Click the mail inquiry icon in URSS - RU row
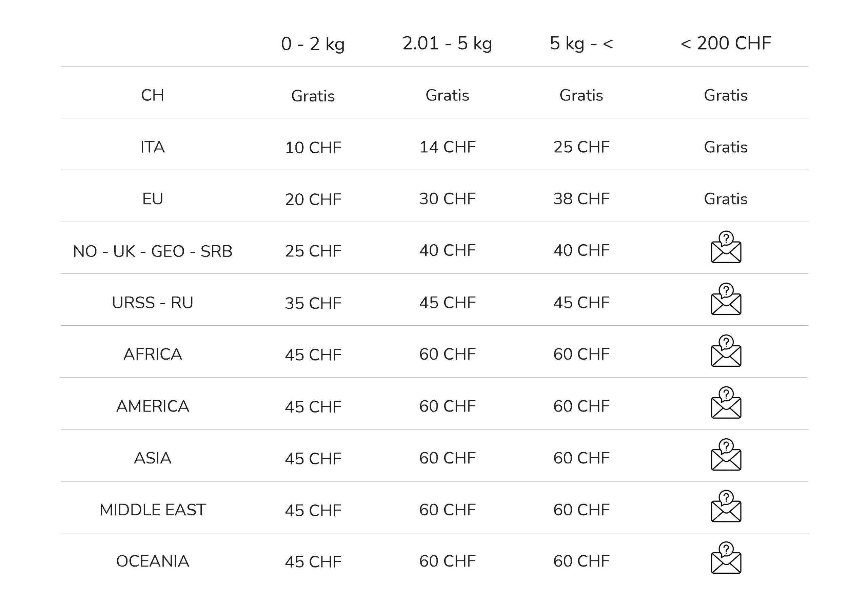 pos(726,299)
